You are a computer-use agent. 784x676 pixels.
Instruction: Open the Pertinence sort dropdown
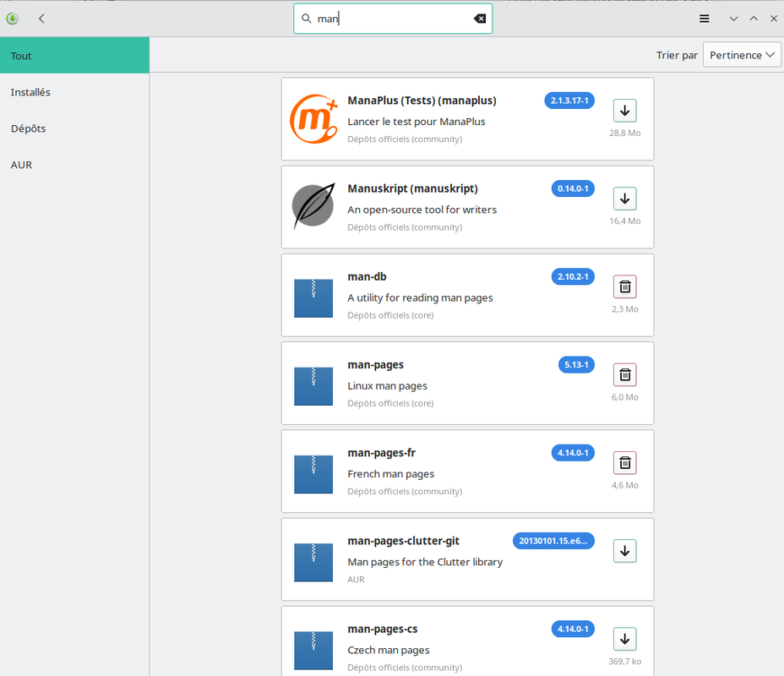[x=742, y=54]
